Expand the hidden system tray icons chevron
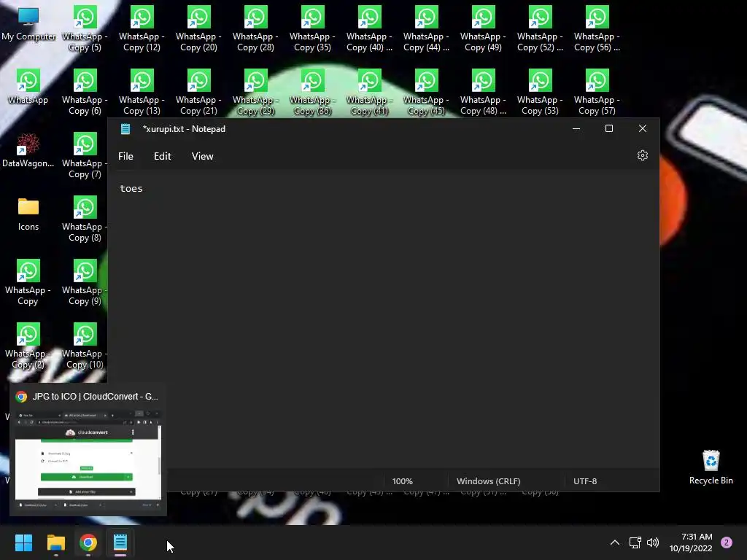The width and height of the screenshot is (747, 560). (x=615, y=542)
